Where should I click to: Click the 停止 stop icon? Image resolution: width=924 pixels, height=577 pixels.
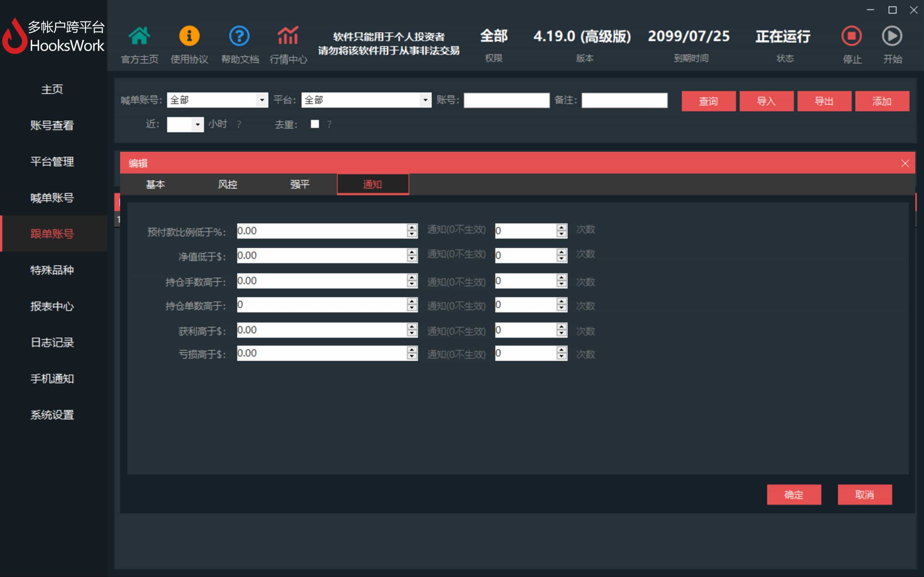click(852, 36)
